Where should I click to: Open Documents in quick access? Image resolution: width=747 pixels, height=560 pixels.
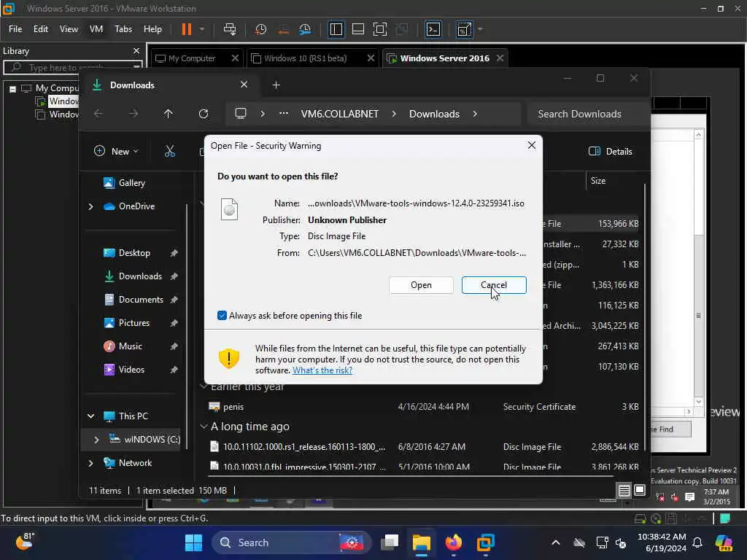141,300
